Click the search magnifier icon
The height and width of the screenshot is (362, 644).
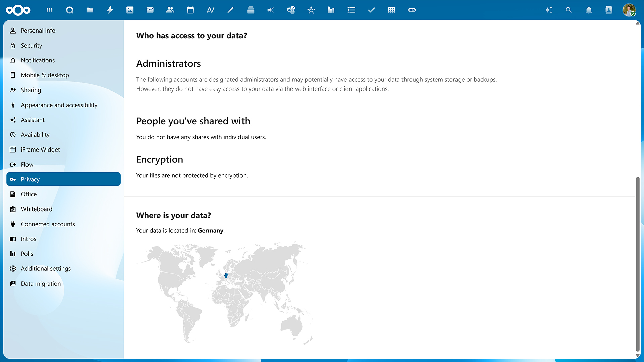[x=569, y=10]
